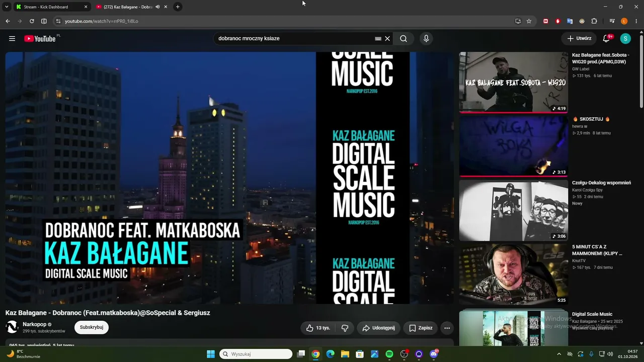The width and height of the screenshot is (644, 362).
Task: Open the Czołgu-Dekalog wspomnień video title
Action: coord(601,183)
